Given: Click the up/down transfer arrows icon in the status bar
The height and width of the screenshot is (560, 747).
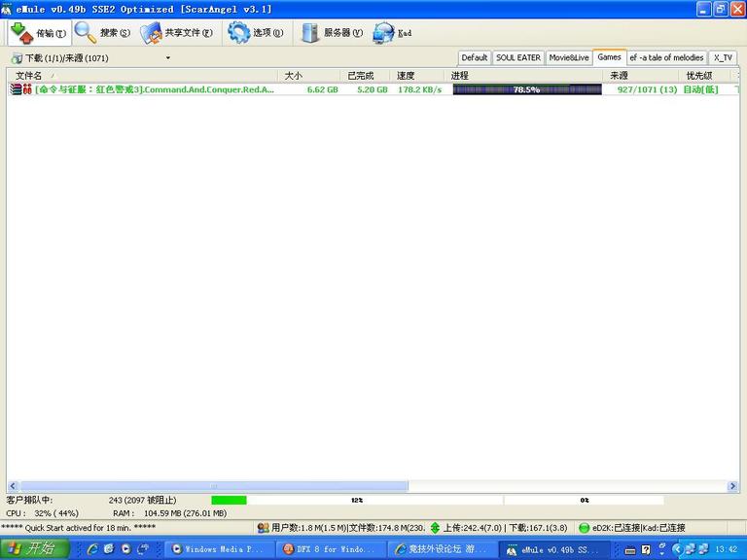Looking at the screenshot, I should [435, 528].
